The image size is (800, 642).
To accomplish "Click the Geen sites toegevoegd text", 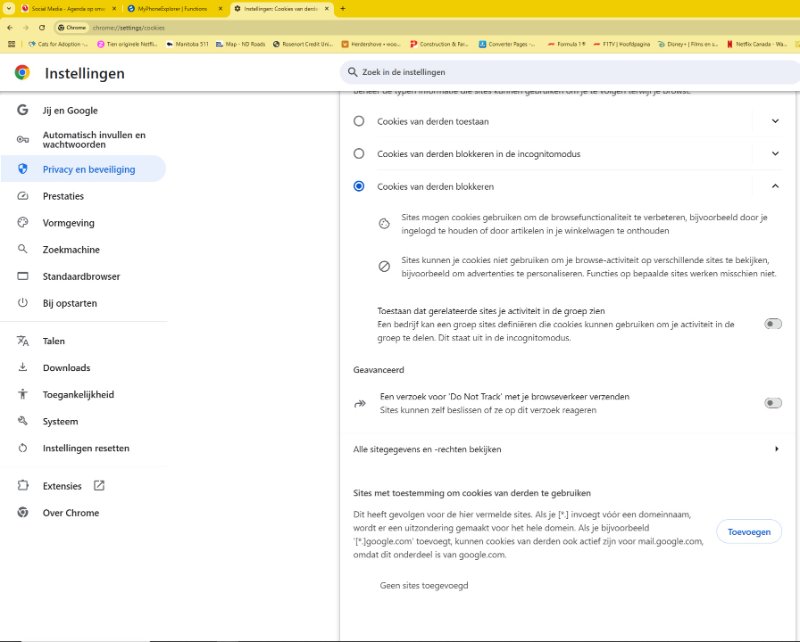I will coord(423,585).
